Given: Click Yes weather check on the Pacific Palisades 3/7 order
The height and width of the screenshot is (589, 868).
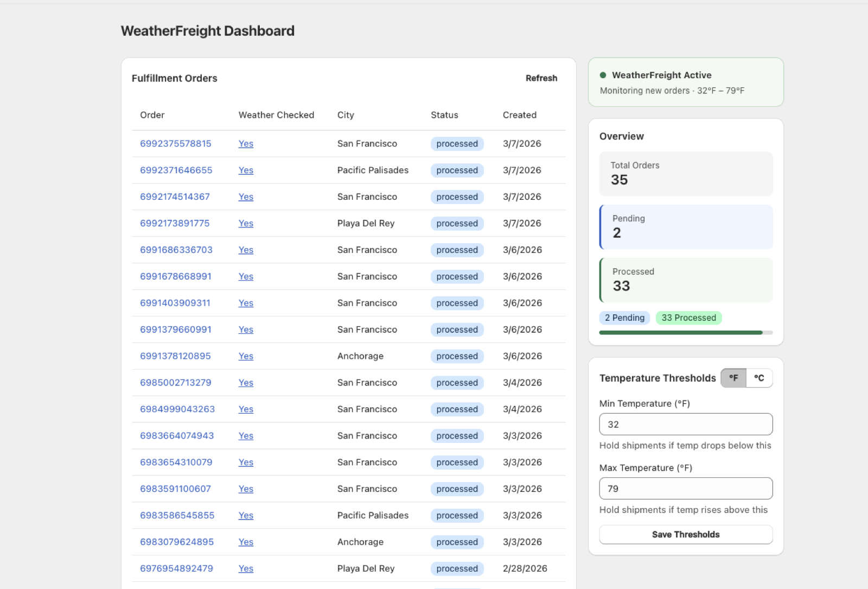Looking at the screenshot, I should pyautogui.click(x=245, y=170).
